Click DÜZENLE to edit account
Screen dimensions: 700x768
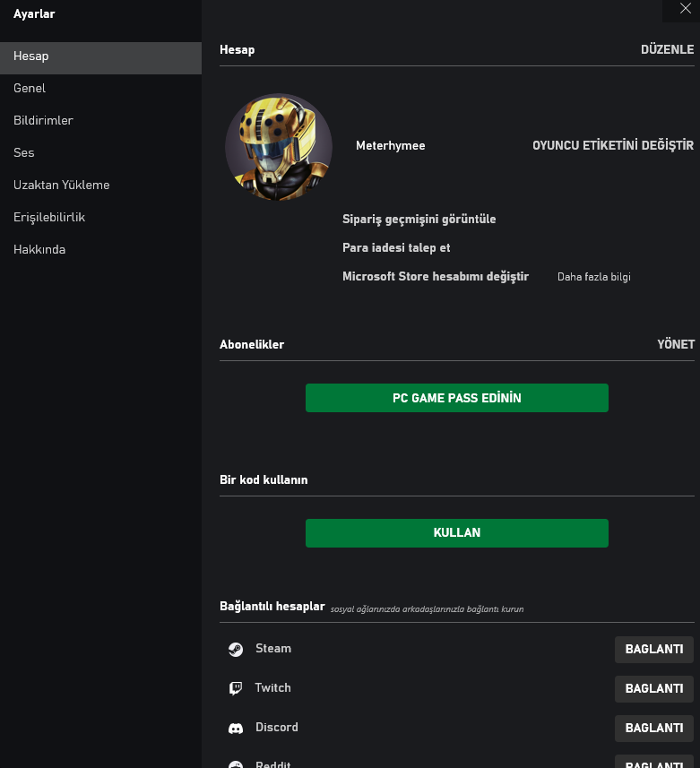coord(667,49)
